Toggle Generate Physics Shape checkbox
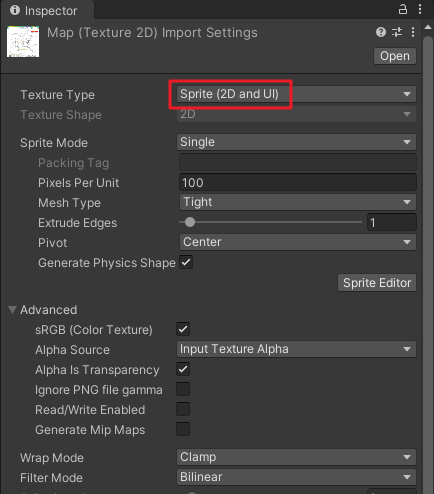 click(186, 262)
